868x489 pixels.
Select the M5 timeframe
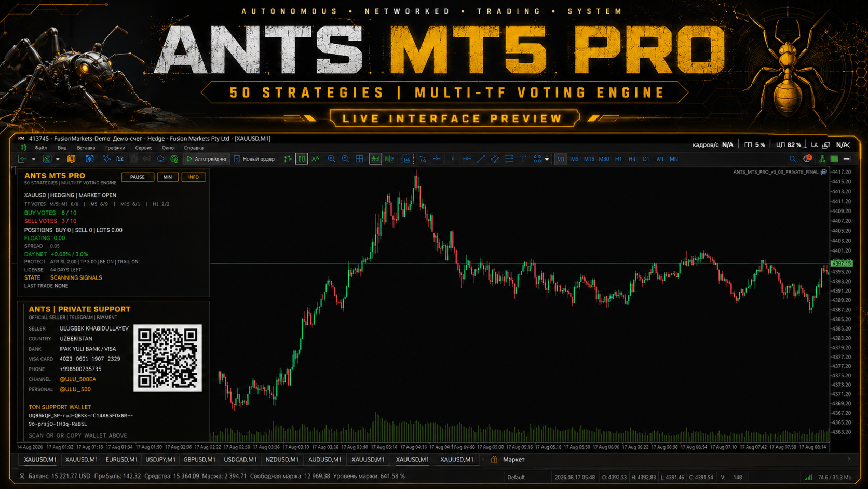(x=575, y=159)
